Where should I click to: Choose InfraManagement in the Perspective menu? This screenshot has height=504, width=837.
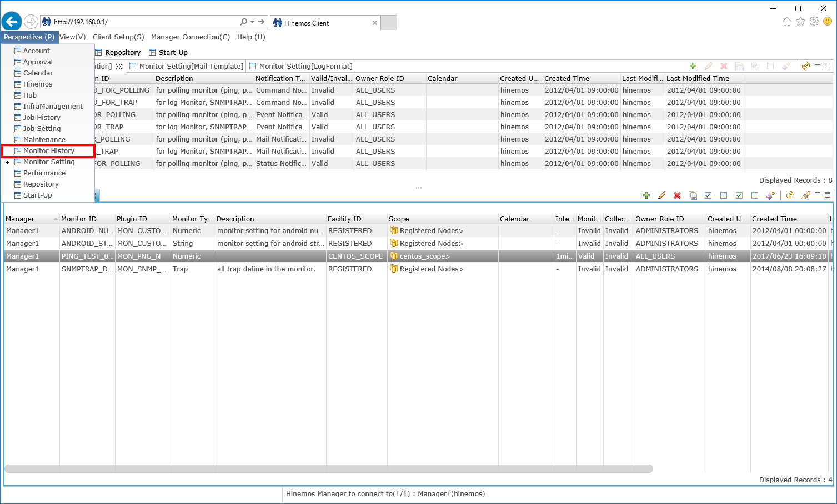click(48, 107)
